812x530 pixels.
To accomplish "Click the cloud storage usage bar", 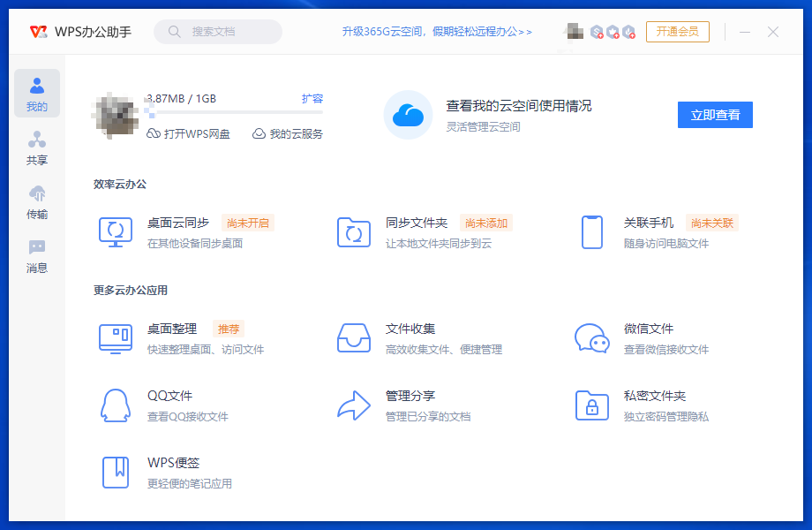I will pyautogui.click(x=235, y=112).
